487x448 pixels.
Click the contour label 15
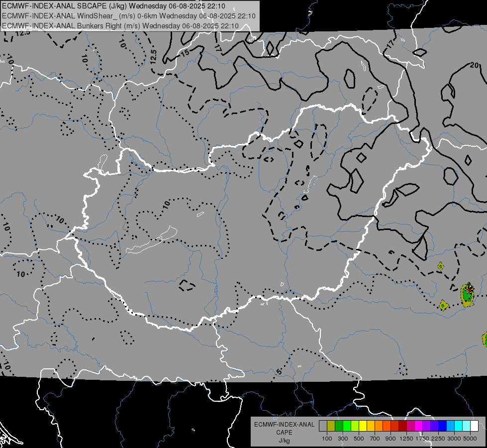185,53
